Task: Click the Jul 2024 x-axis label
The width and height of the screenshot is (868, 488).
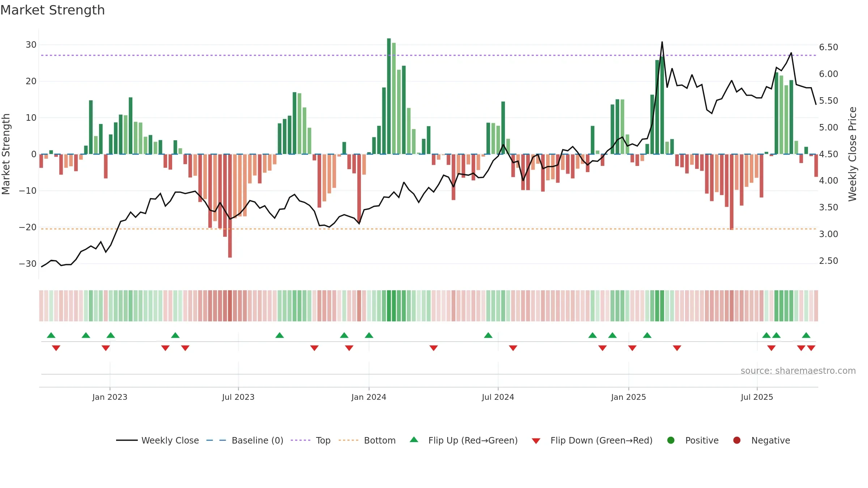Action: (x=498, y=397)
